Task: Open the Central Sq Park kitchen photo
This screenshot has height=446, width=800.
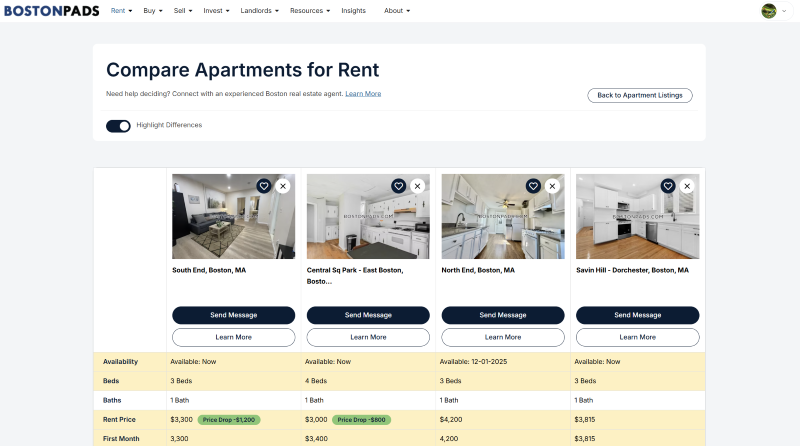Action: (x=368, y=216)
